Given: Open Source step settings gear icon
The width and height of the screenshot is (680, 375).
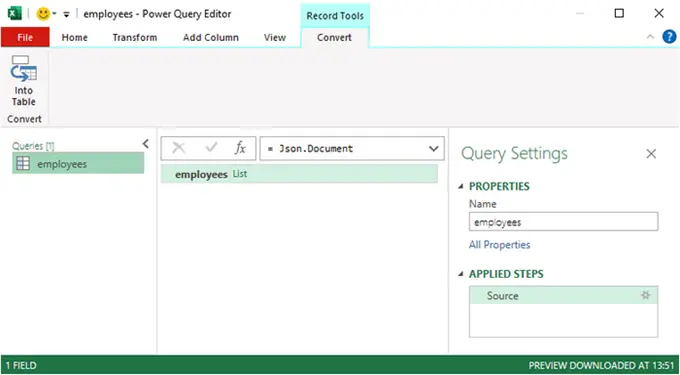Looking at the screenshot, I should [x=646, y=295].
